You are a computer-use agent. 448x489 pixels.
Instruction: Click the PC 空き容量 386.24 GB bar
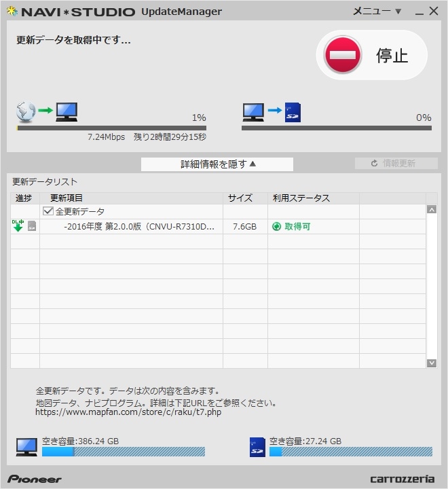124,452
